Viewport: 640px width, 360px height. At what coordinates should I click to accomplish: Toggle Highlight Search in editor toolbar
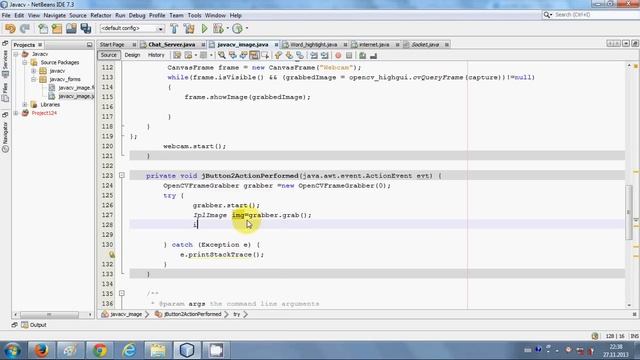[x=254, y=55]
